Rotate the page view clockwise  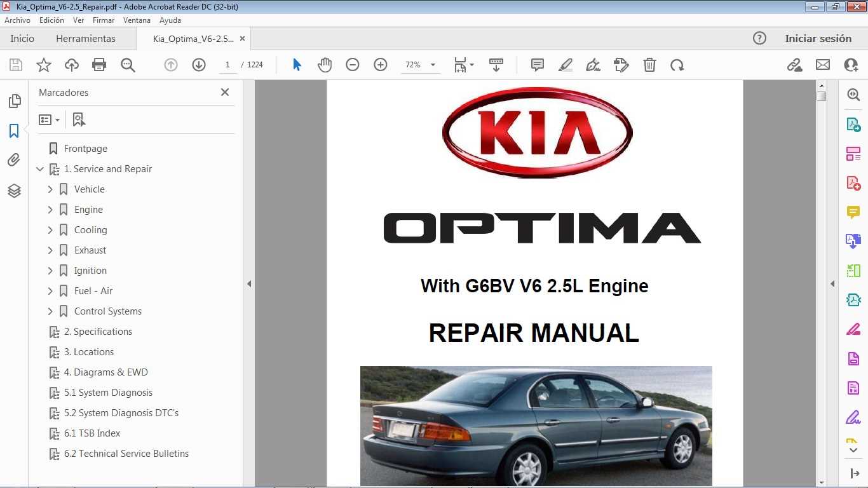[x=677, y=65]
